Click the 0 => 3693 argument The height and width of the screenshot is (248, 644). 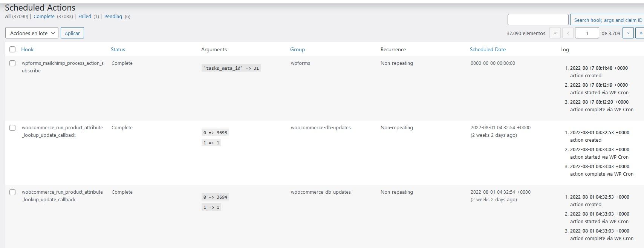(x=215, y=133)
